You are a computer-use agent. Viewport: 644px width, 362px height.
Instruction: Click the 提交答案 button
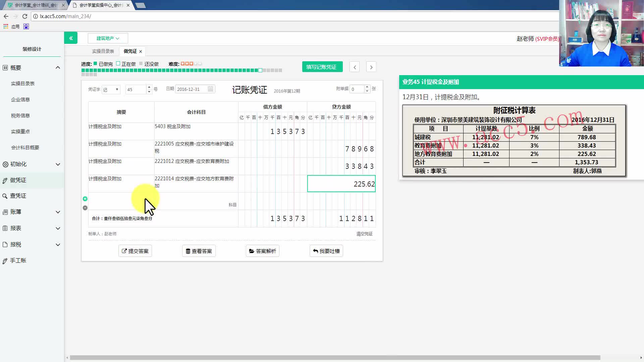[135, 251]
